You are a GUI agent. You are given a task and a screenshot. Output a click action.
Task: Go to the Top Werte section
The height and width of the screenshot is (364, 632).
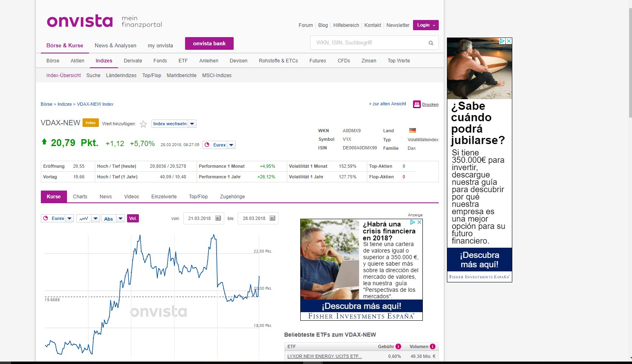[399, 61]
